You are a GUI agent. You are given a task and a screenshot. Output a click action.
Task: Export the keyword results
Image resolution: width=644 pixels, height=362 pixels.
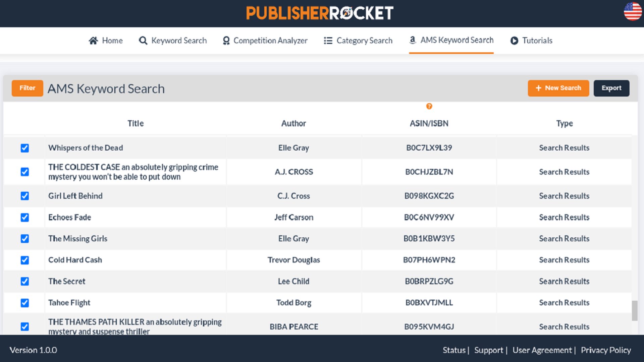[611, 88]
